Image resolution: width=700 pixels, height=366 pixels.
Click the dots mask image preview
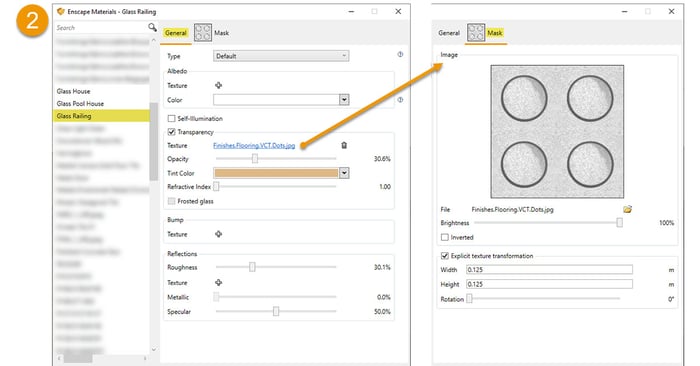tap(557, 132)
